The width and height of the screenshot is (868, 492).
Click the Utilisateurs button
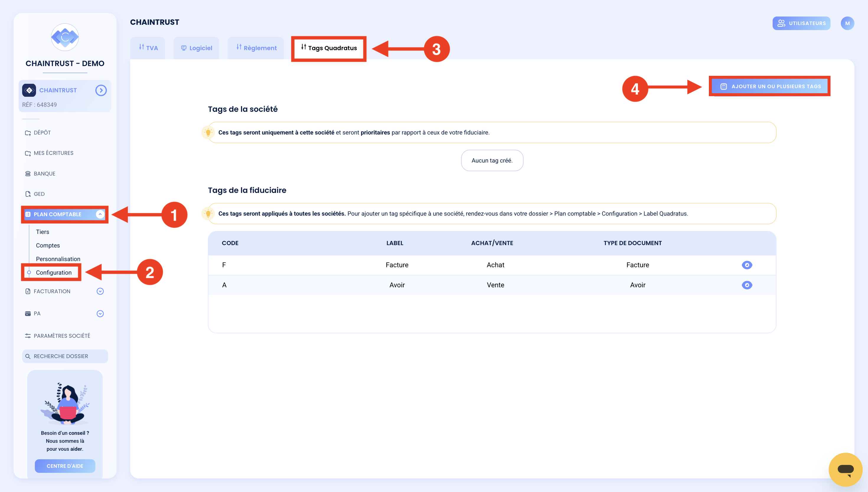(801, 23)
